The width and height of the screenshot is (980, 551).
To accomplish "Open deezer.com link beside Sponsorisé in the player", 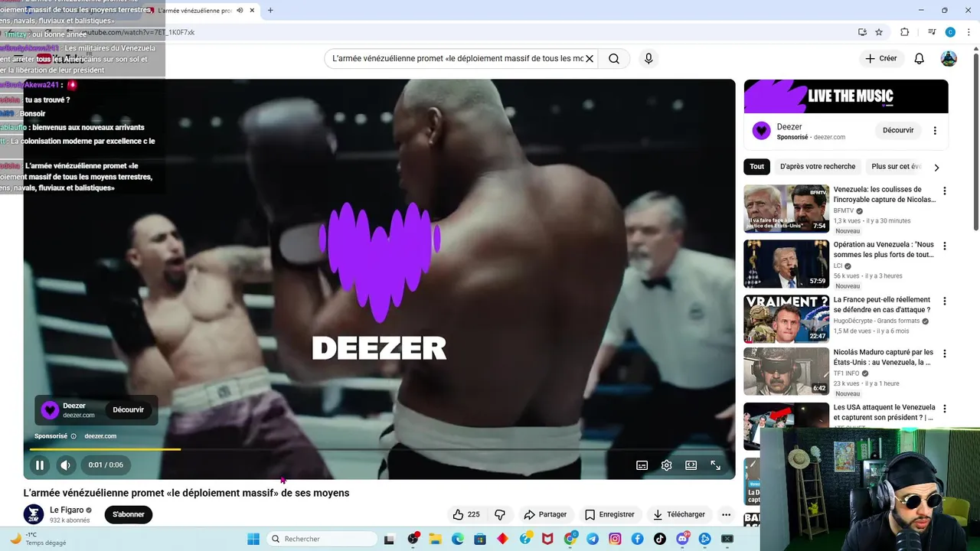I will click(x=100, y=436).
